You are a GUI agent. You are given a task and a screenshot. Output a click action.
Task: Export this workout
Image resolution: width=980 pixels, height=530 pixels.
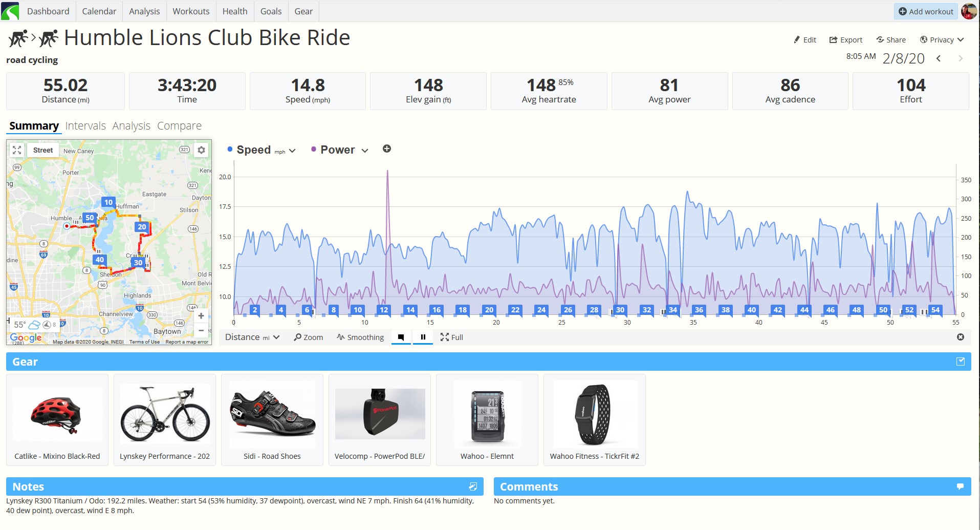tap(845, 39)
